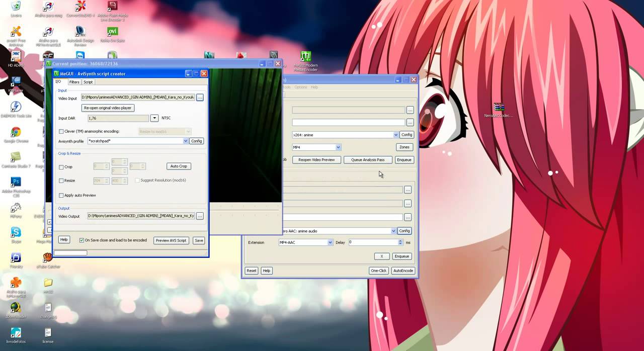Click Preview AVS Script button

coord(171,240)
